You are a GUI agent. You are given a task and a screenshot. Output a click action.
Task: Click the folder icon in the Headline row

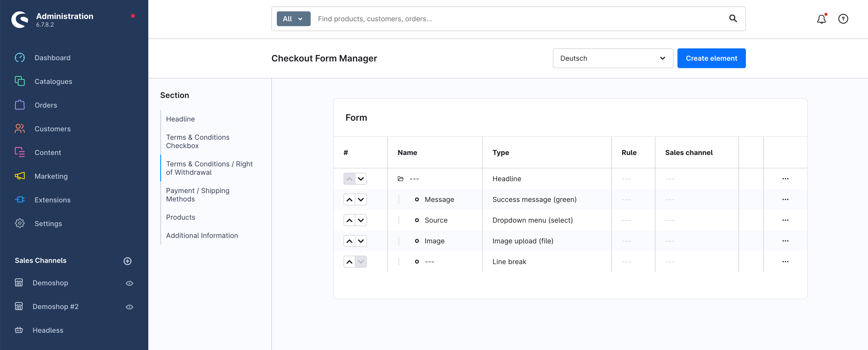pyautogui.click(x=401, y=179)
